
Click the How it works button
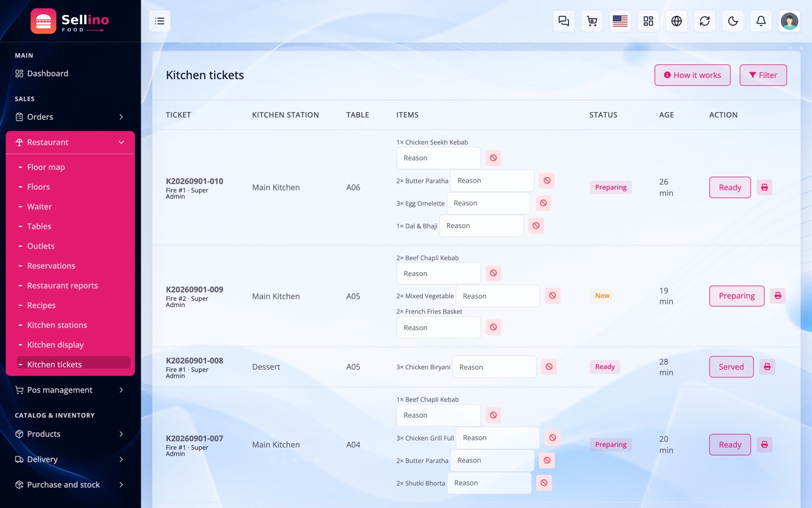click(x=692, y=75)
